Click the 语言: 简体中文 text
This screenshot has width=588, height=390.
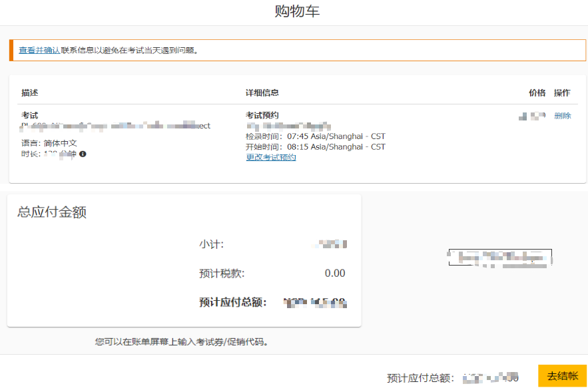tap(49, 143)
